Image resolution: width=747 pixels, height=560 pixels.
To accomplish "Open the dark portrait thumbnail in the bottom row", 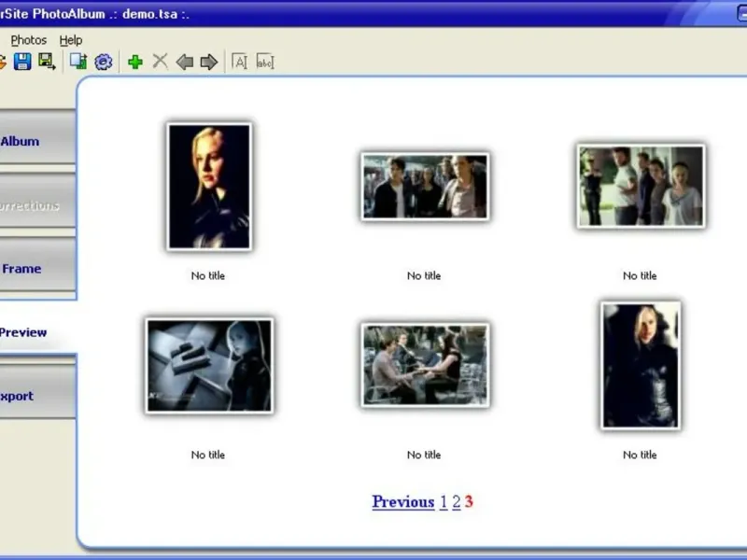I will pos(641,365).
